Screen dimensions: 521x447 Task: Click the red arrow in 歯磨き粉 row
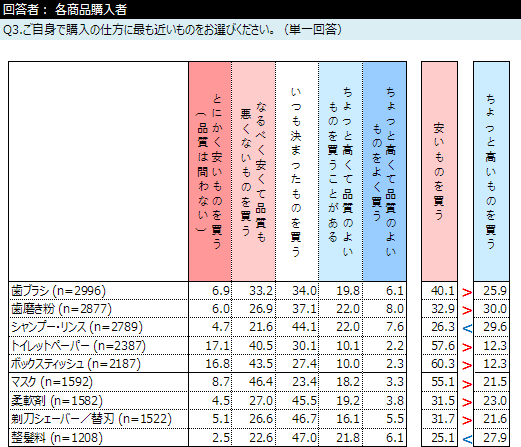point(467,311)
